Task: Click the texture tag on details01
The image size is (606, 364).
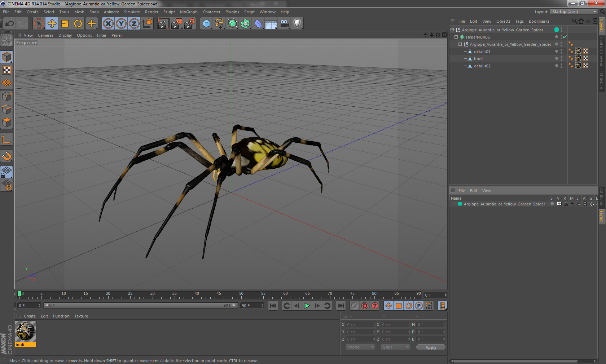Action: [578, 51]
